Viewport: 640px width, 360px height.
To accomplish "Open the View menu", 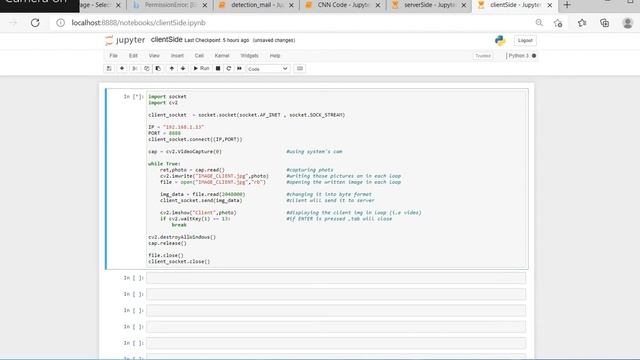I will pos(154,56).
